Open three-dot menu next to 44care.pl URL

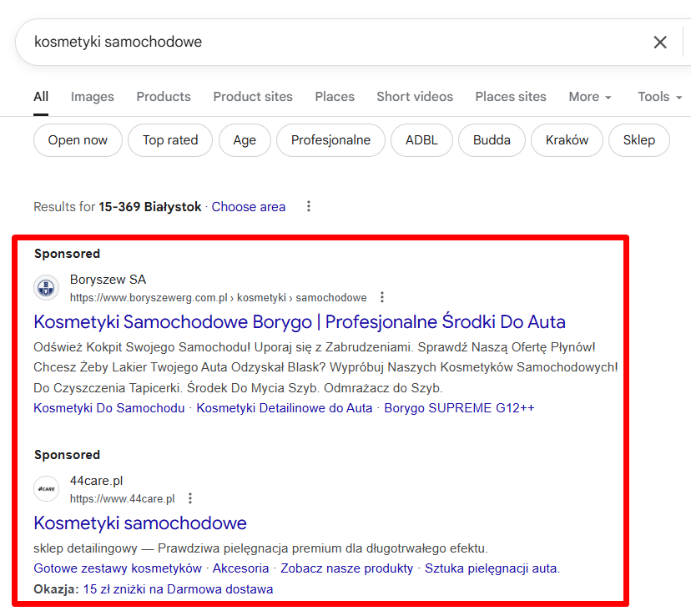pyautogui.click(x=190, y=499)
